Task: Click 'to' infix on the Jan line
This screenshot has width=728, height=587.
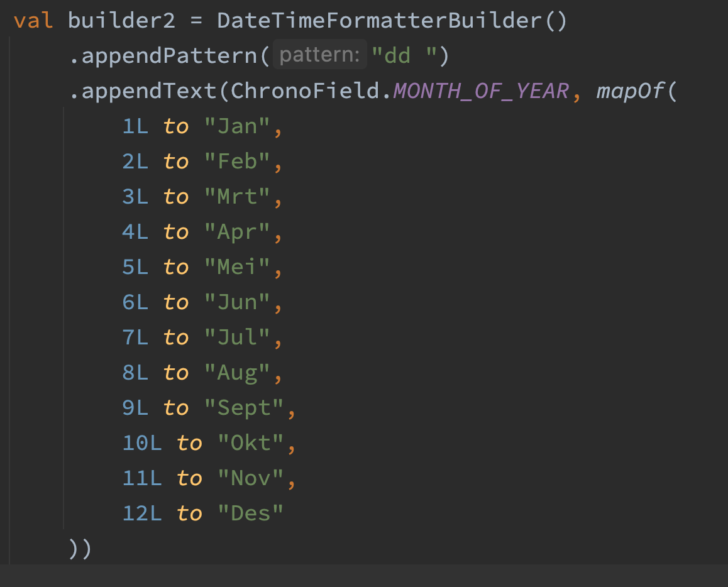Action: click(x=176, y=126)
